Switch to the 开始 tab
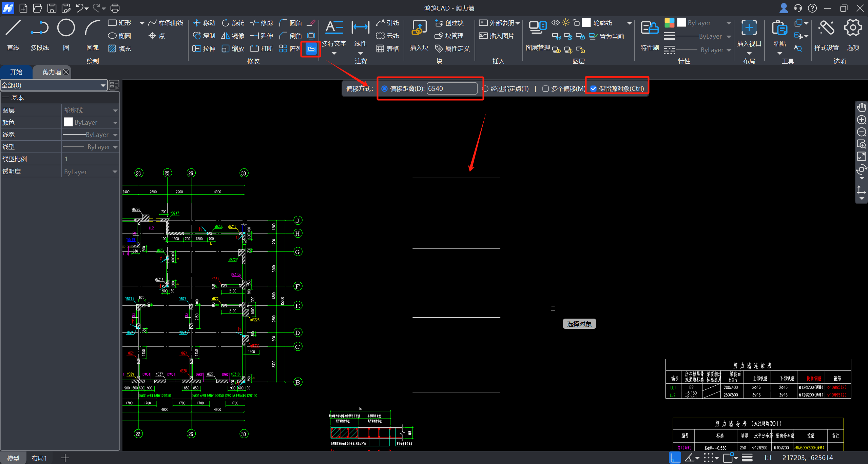The image size is (868, 464). [x=16, y=72]
